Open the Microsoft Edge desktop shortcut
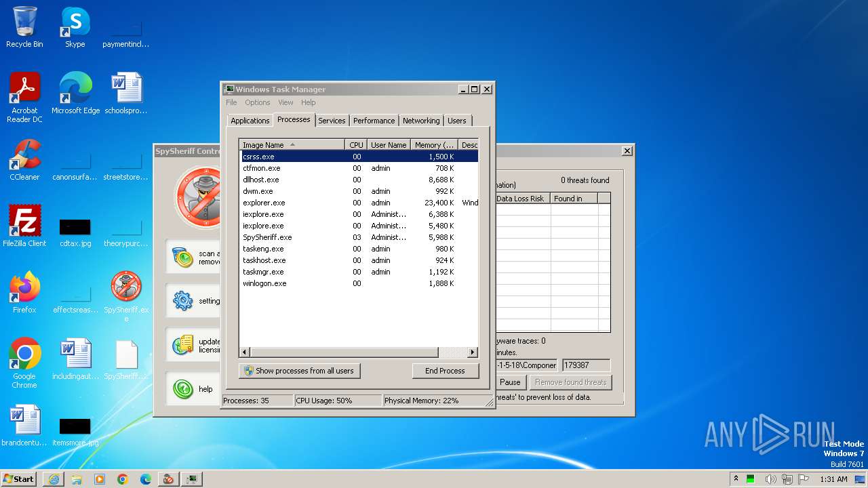The image size is (868, 488). (x=75, y=93)
